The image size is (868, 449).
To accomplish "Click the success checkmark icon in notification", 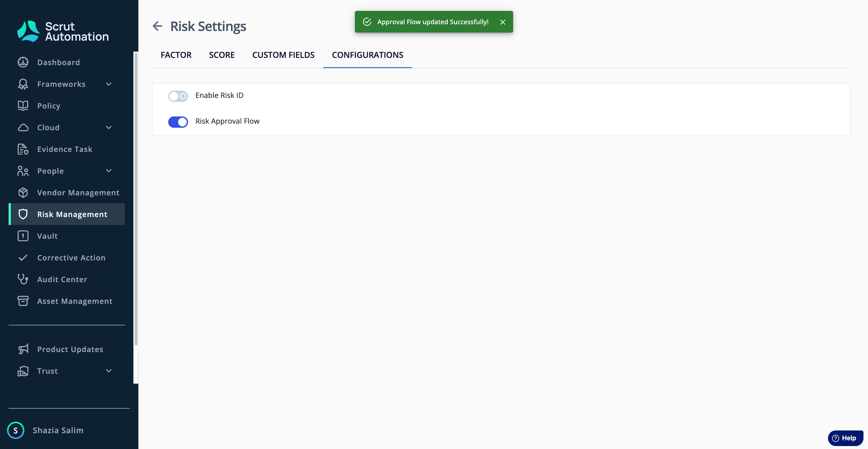I will click(367, 22).
